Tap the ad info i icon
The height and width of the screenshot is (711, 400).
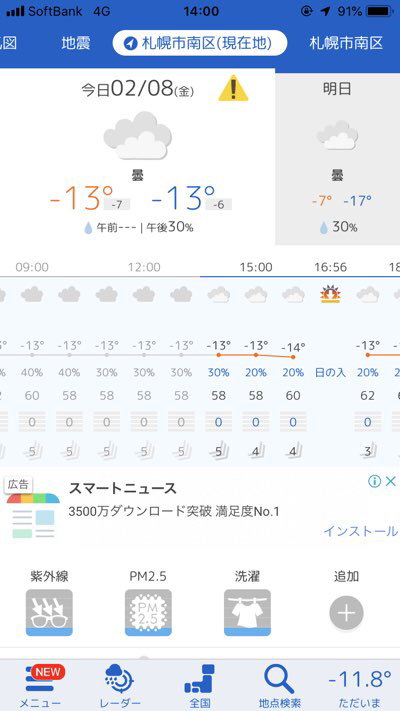(375, 481)
